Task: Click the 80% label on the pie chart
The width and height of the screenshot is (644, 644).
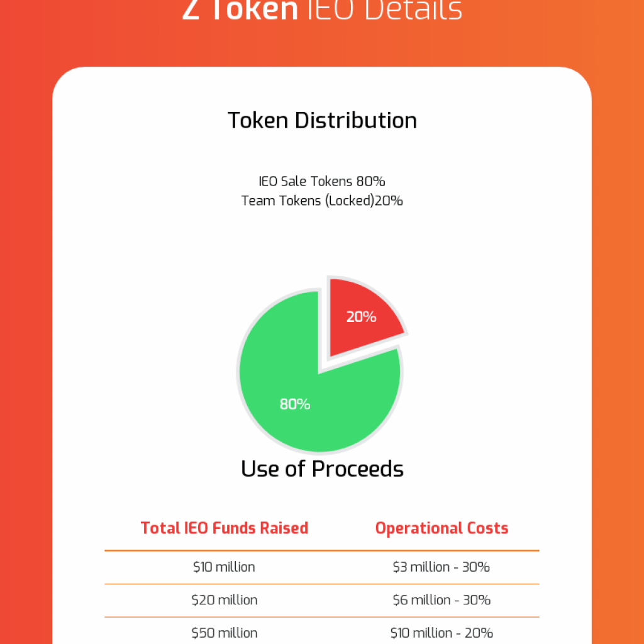Action: point(295,404)
